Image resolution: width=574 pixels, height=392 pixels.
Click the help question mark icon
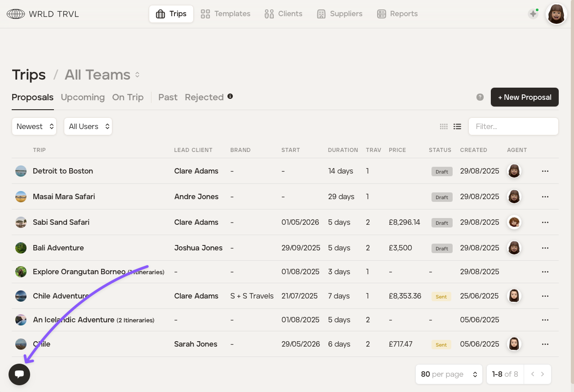pos(480,97)
